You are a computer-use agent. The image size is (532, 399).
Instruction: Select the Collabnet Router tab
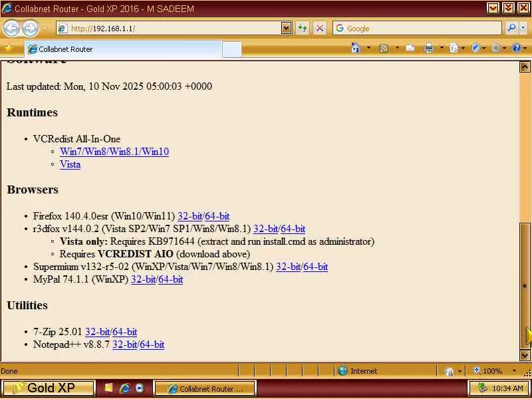click(123, 49)
